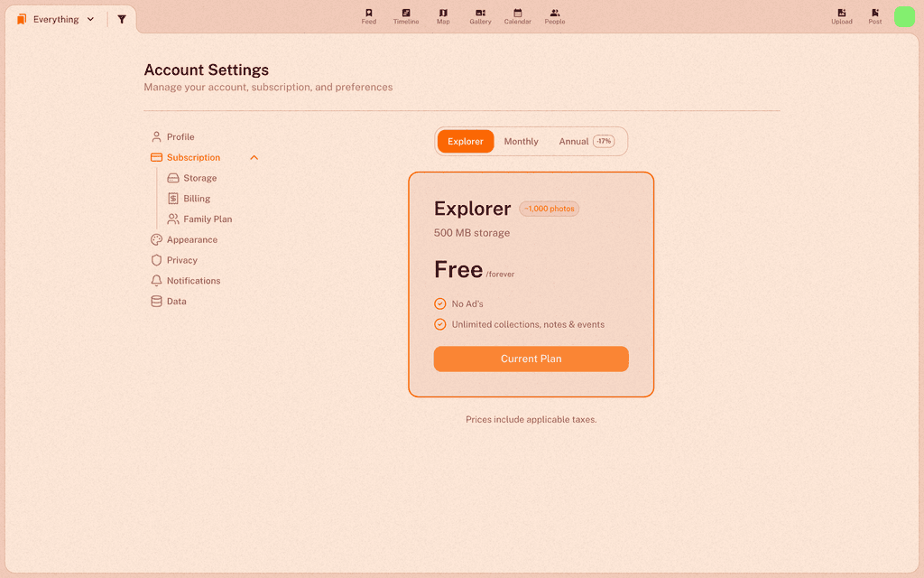Open the Calendar view icon
The height and width of the screenshot is (578, 924).
[517, 13]
